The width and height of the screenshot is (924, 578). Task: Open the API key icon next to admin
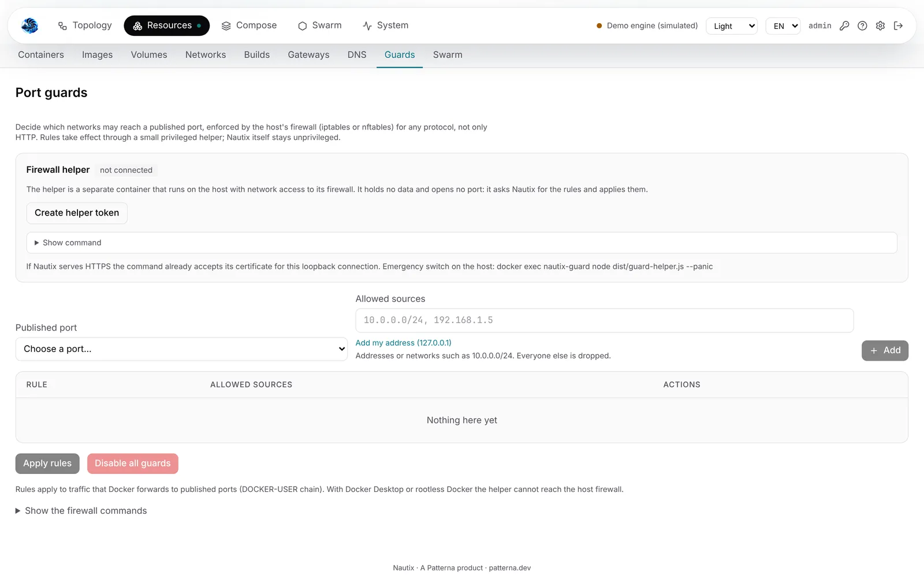844,25
